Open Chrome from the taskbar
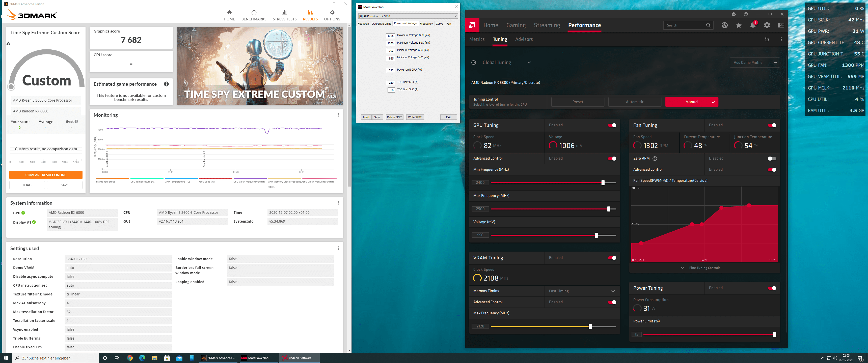 click(130, 358)
